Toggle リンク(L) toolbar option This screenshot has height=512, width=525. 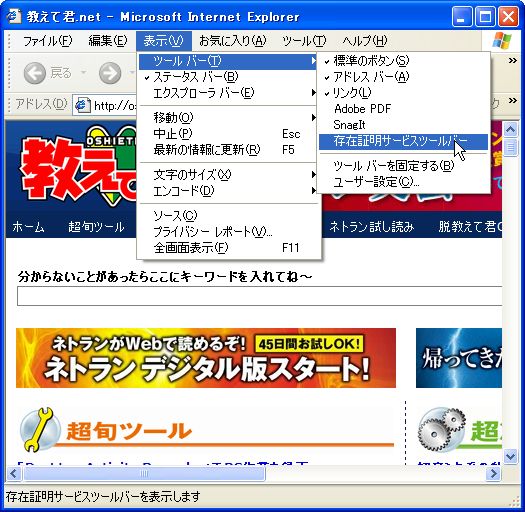point(403,93)
